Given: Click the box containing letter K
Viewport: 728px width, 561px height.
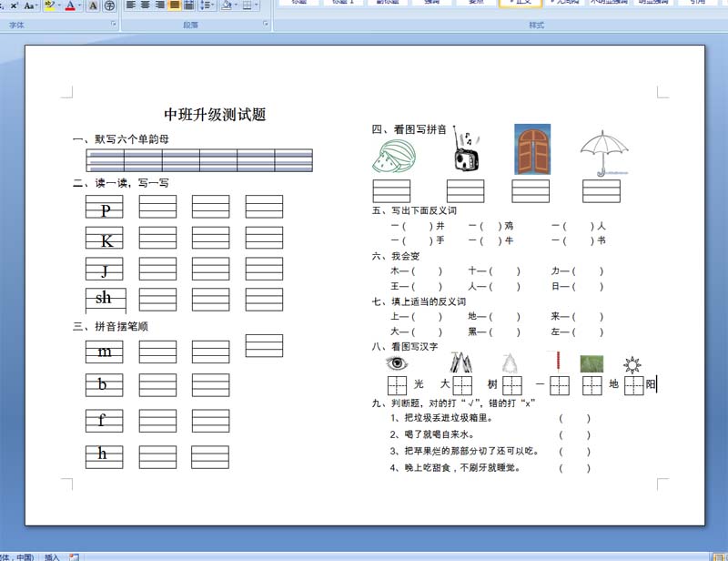Looking at the screenshot, I should (x=105, y=238).
